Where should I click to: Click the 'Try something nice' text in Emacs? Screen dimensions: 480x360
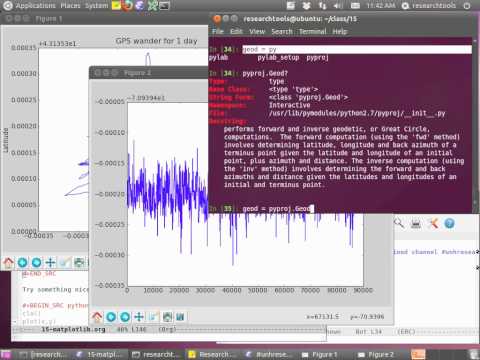(x=55, y=289)
